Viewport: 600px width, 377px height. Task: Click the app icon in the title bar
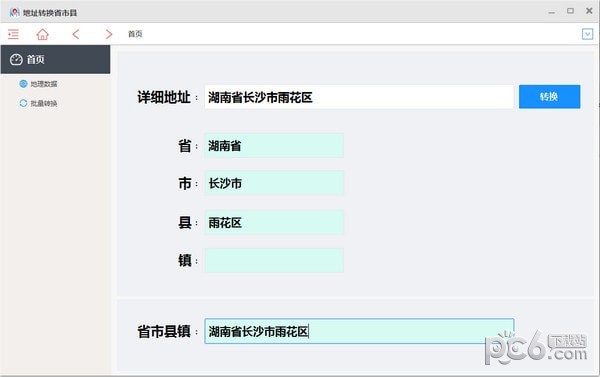[x=15, y=12]
